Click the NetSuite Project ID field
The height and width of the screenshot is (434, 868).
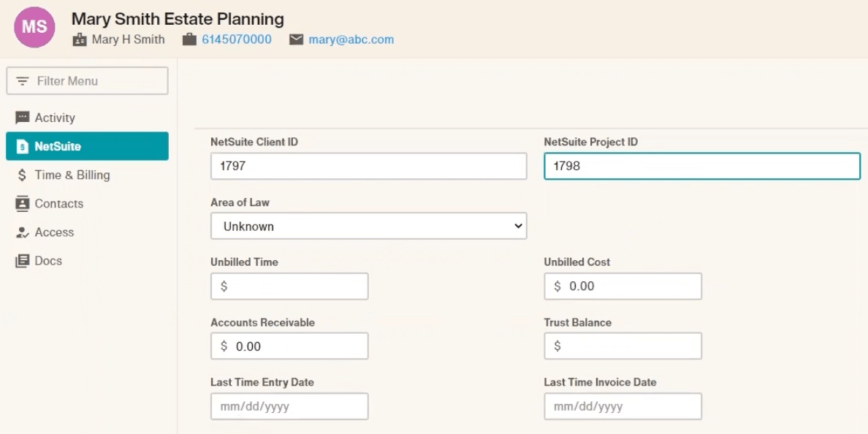(x=701, y=166)
